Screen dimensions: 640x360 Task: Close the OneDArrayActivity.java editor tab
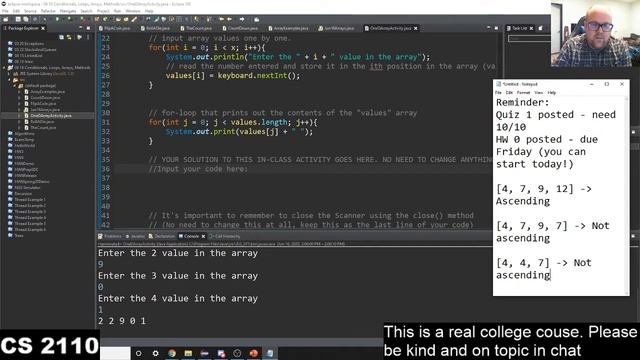[x=416, y=28]
